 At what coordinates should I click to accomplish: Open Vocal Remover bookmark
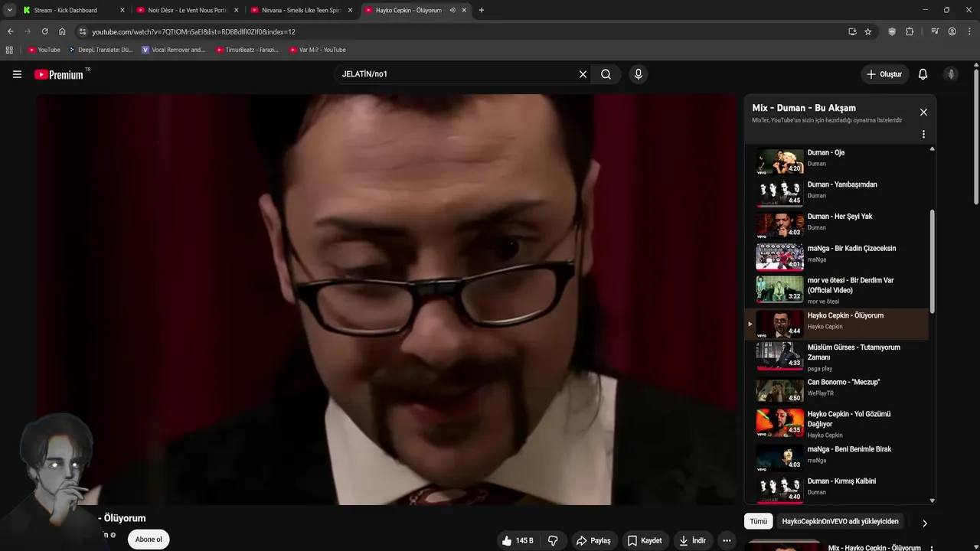coord(174,50)
